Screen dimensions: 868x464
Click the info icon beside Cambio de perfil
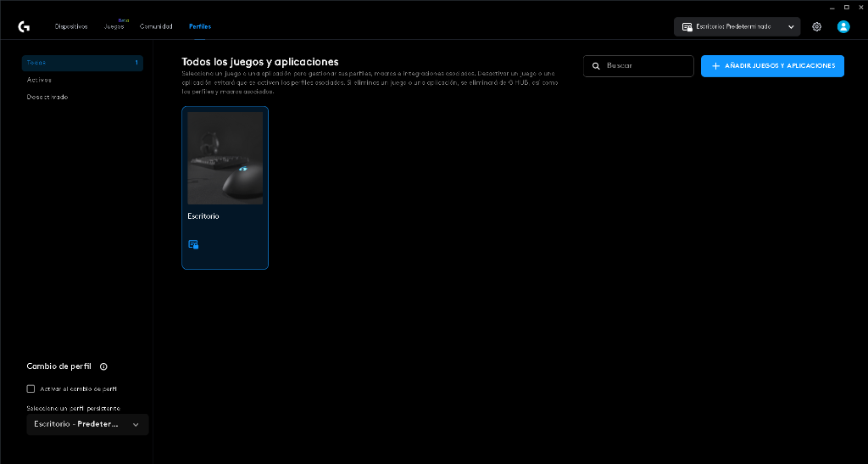tap(103, 366)
